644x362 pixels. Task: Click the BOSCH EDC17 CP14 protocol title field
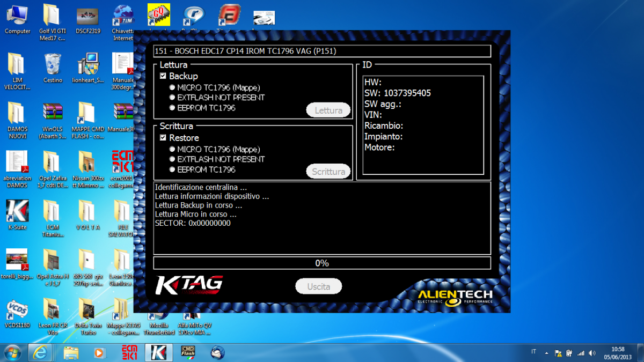point(322,51)
